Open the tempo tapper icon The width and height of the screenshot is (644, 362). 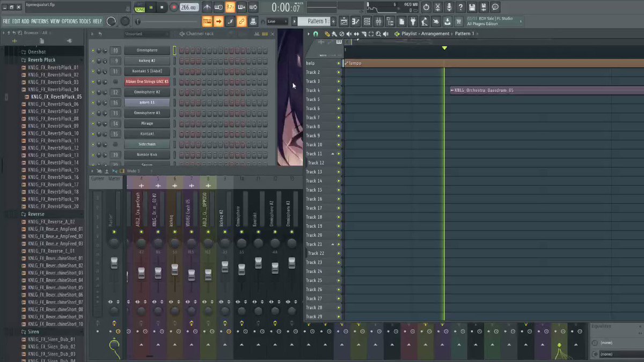[425, 21]
